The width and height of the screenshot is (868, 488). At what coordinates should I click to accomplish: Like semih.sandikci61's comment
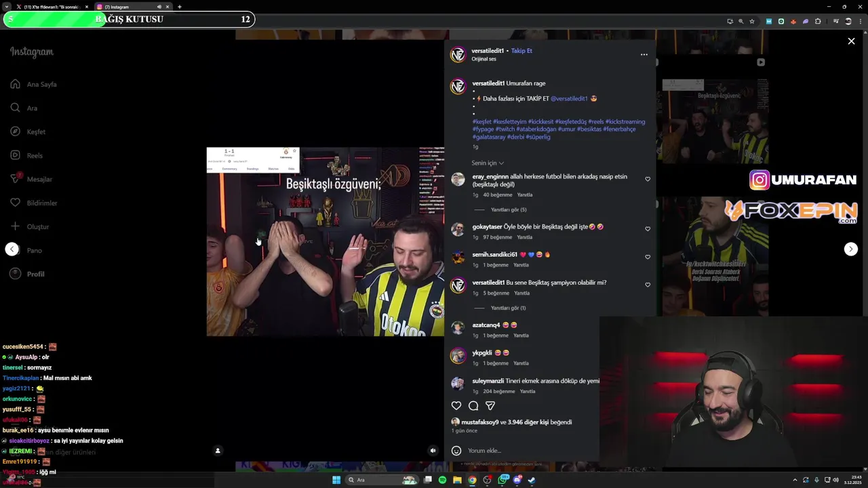648,257
